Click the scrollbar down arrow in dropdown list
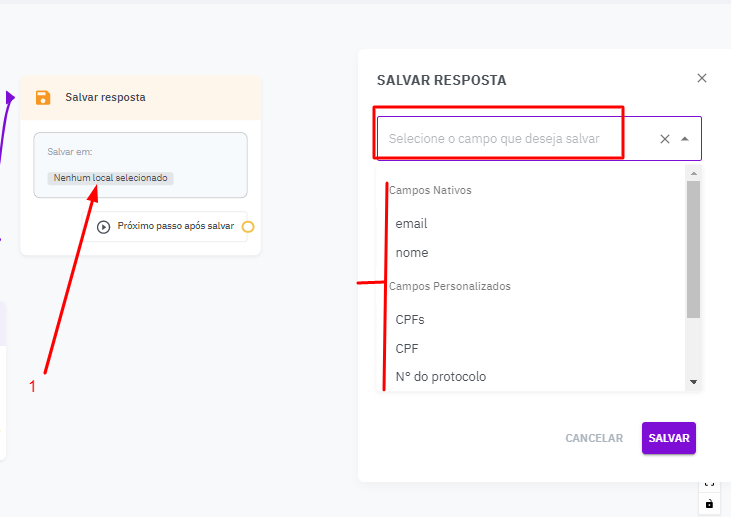 pyautogui.click(x=694, y=382)
